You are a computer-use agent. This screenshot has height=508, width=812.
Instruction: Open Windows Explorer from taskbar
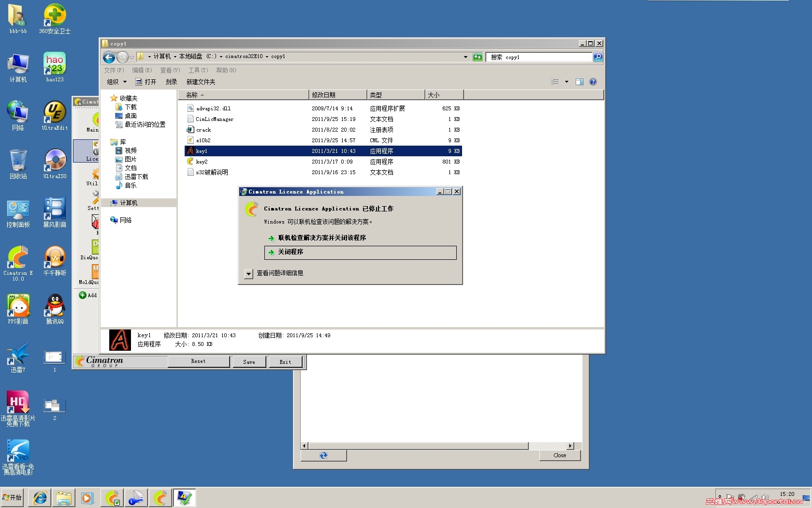pos(64,498)
